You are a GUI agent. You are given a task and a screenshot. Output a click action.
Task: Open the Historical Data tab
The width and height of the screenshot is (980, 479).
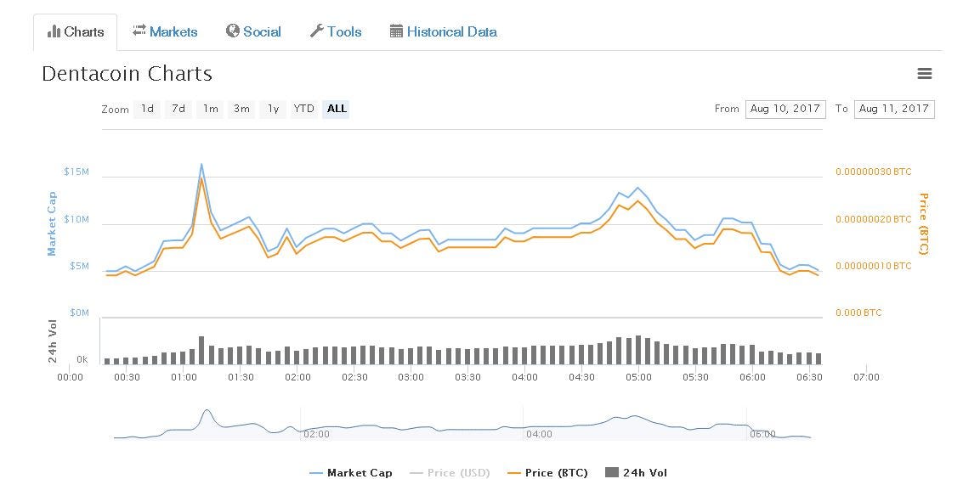point(444,32)
